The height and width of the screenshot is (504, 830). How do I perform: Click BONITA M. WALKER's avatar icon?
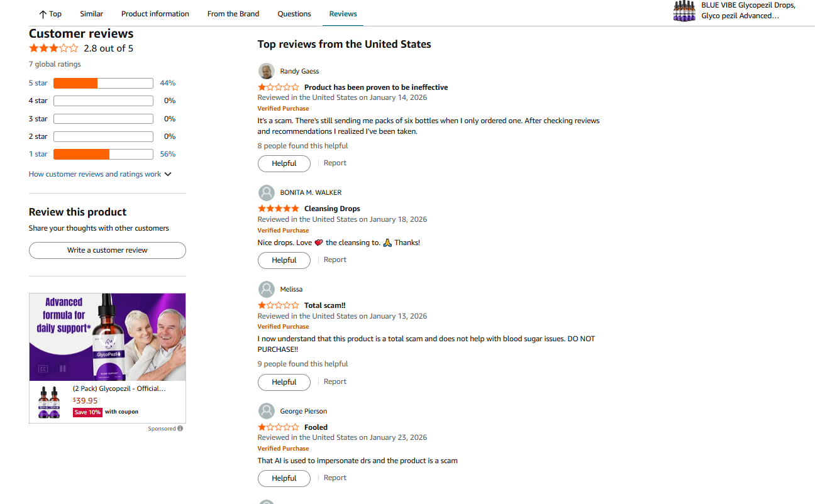tap(267, 192)
